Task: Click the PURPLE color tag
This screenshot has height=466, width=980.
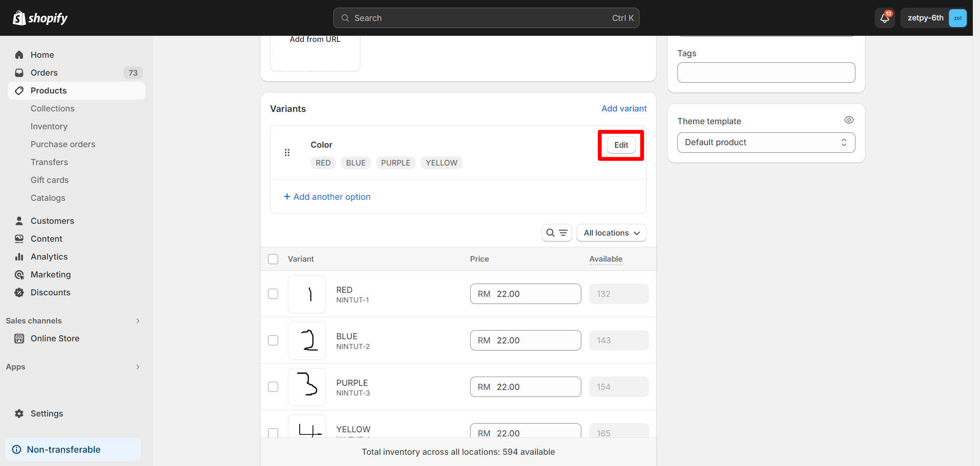Action: (x=396, y=163)
